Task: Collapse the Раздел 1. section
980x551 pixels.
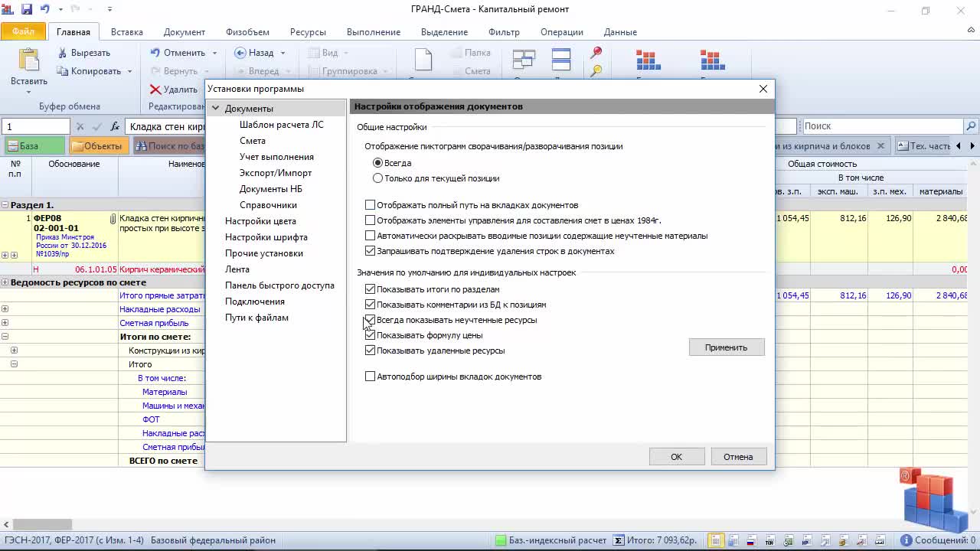Action: (5, 205)
